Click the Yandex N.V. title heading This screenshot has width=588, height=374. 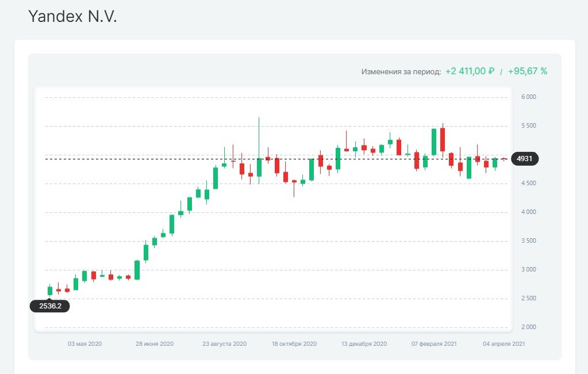coord(72,17)
